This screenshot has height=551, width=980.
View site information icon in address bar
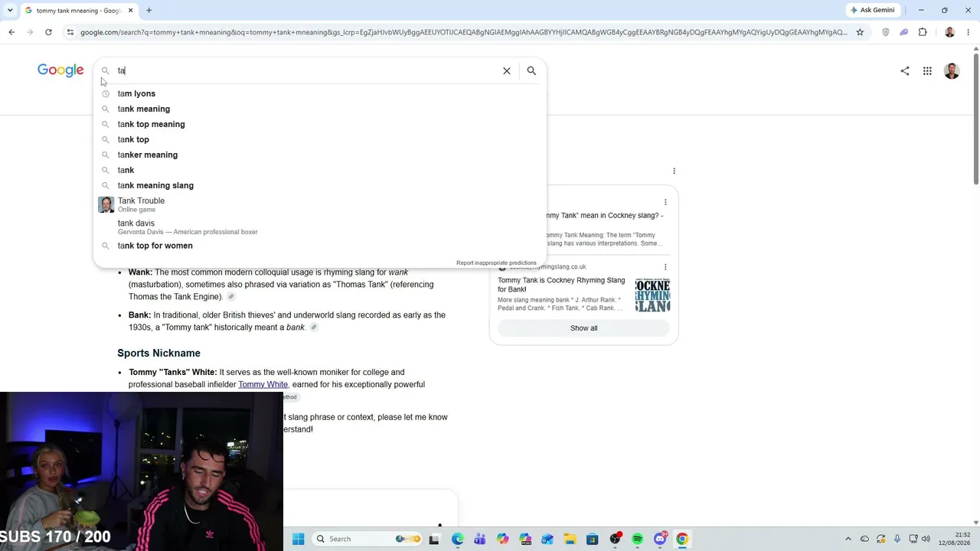[x=70, y=32]
